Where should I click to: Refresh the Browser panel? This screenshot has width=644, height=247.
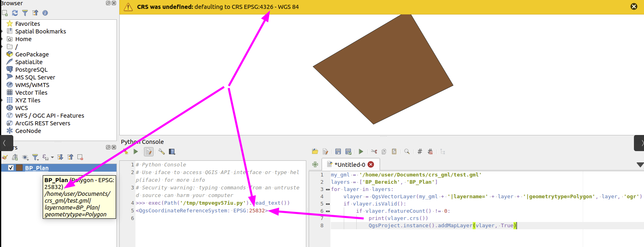[x=15, y=13]
